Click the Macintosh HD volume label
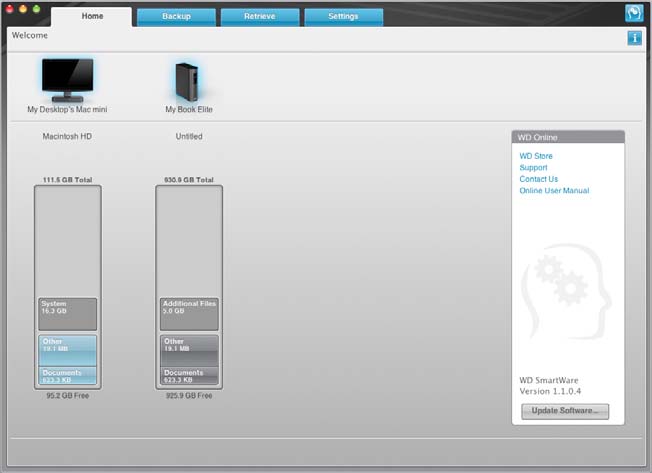The height and width of the screenshot is (473, 652). pyautogui.click(x=67, y=136)
